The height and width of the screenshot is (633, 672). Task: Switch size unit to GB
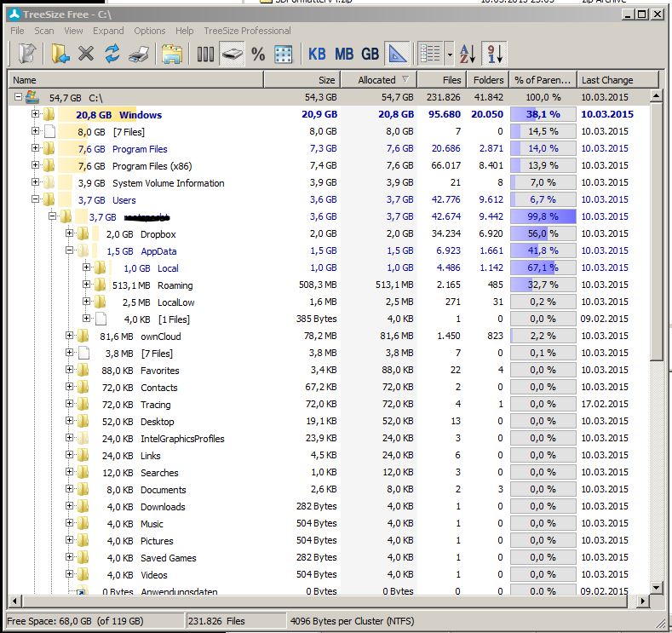pyautogui.click(x=370, y=55)
